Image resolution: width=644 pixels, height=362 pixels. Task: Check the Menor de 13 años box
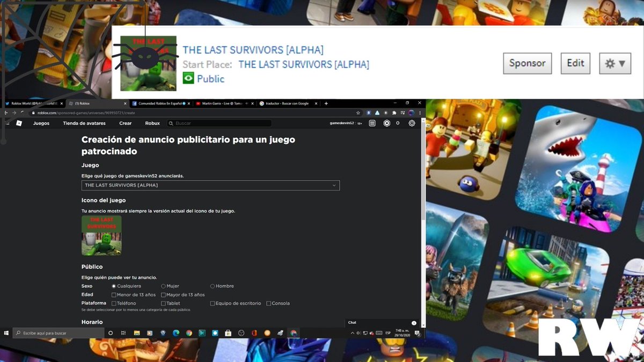tap(114, 295)
